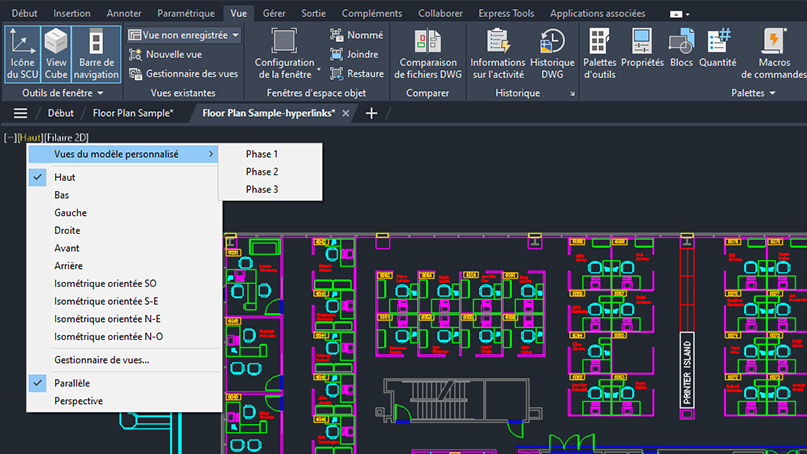807x454 pixels.
Task: Open Historique DWG icon
Action: pos(552,54)
